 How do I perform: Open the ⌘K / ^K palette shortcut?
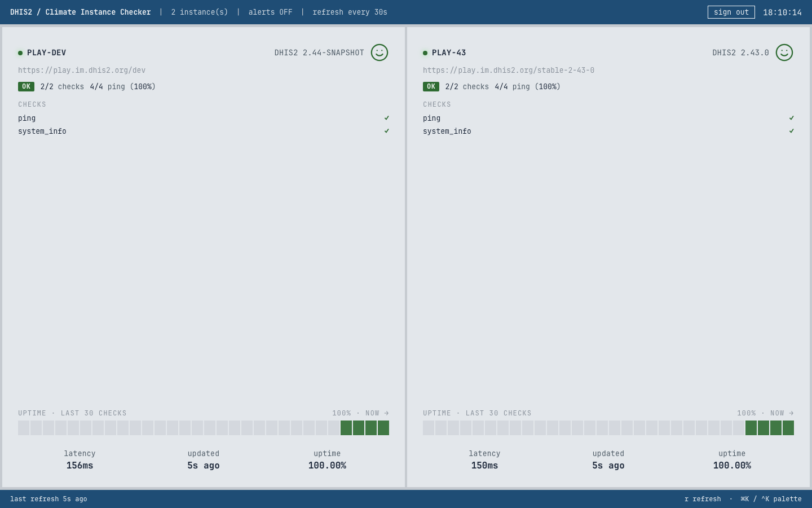(x=771, y=499)
